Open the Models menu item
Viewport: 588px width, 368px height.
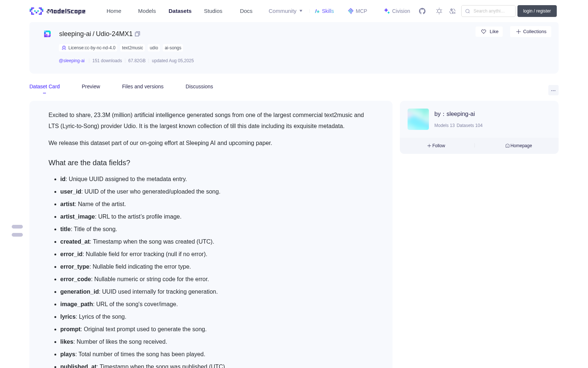pyautogui.click(x=147, y=11)
